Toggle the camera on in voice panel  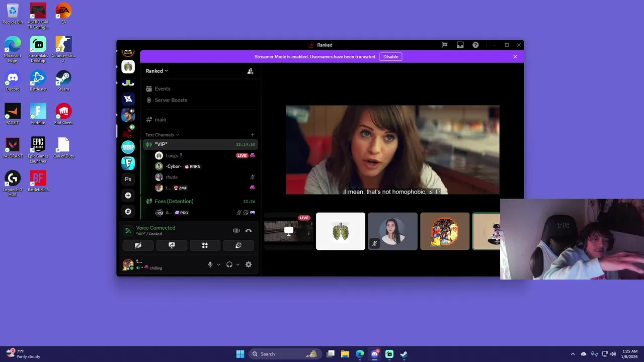pyautogui.click(x=138, y=245)
